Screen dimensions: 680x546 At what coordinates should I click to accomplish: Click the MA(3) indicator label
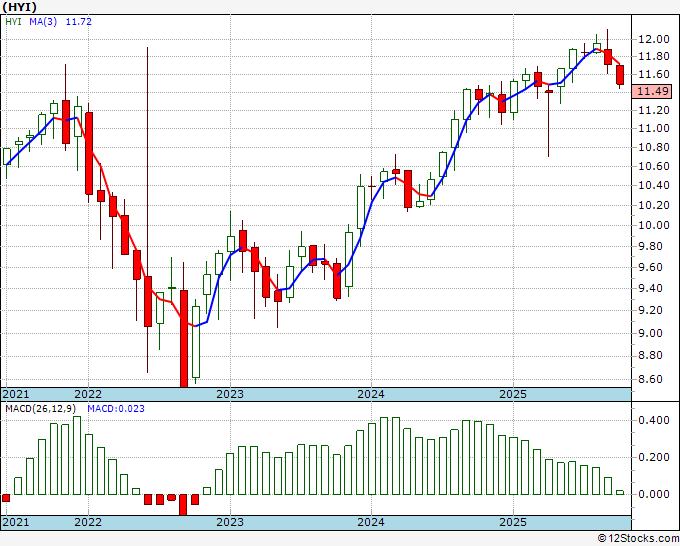pos(43,21)
